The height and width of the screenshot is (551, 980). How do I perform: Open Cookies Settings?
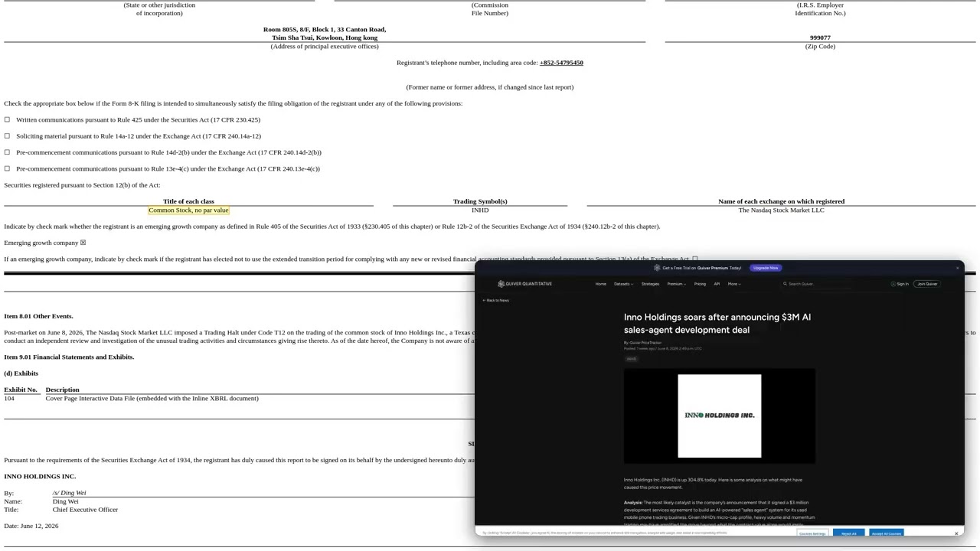812,533
